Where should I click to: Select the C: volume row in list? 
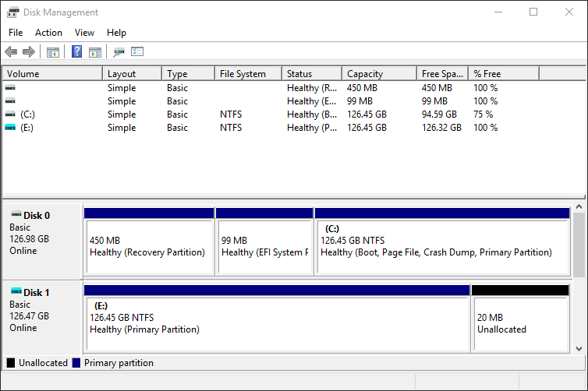pyautogui.click(x=28, y=114)
